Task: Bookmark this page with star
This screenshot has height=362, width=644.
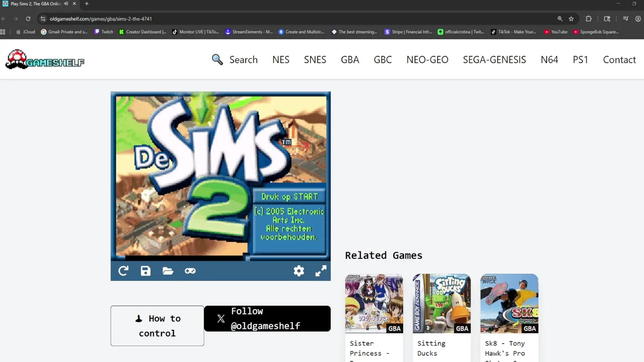Action: (x=571, y=19)
